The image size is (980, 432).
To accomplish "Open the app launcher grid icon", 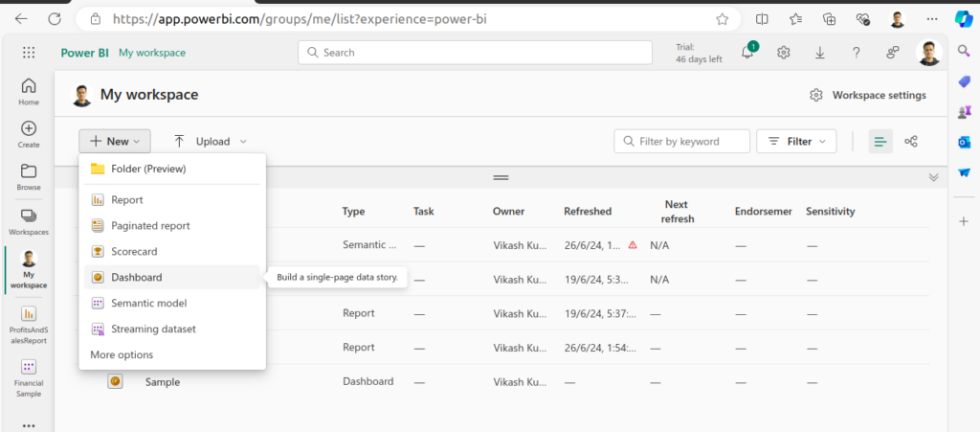I will coord(29,53).
